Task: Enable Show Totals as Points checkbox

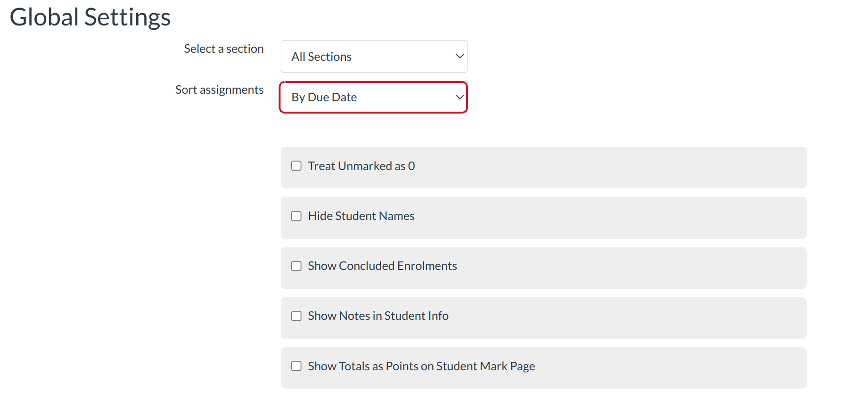Action: [x=296, y=366]
